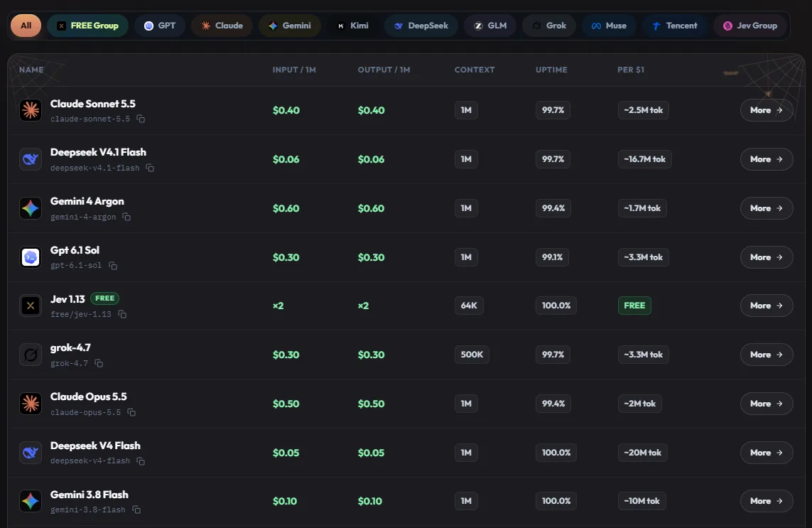Click the Deepseek V4.1 Flash whale logo
The width and height of the screenshot is (812, 528).
(x=31, y=159)
